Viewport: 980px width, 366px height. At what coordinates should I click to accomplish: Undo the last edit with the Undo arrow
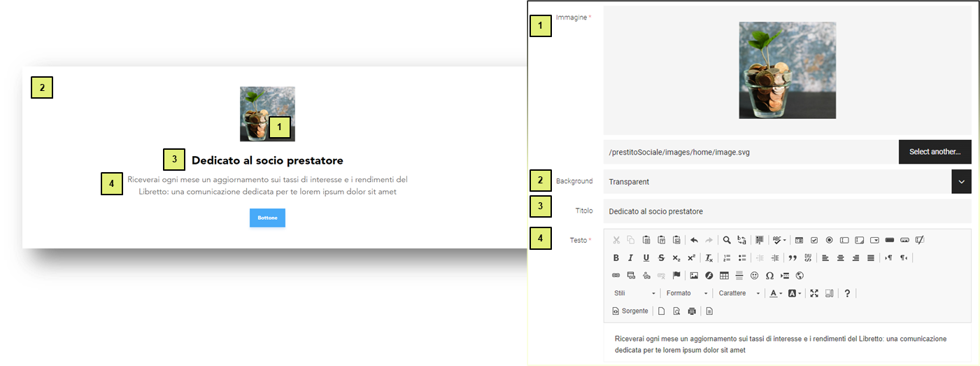(694, 240)
